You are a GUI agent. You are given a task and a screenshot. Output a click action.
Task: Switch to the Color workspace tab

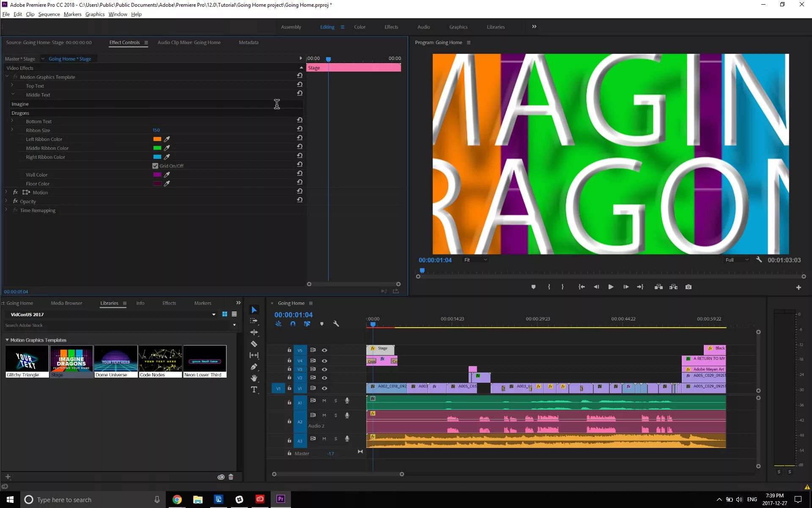(359, 27)
